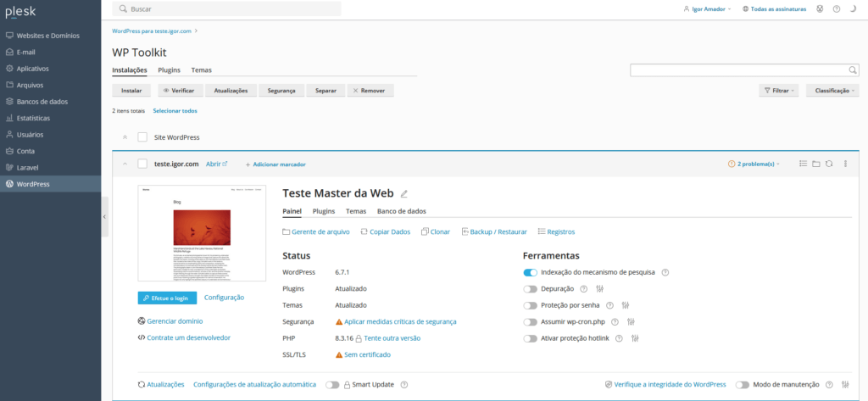Image resolution: width=868 pixels, height=401 pixels.
Task: Open the Filtrar dropdown
Action: (x=779, y=90)
